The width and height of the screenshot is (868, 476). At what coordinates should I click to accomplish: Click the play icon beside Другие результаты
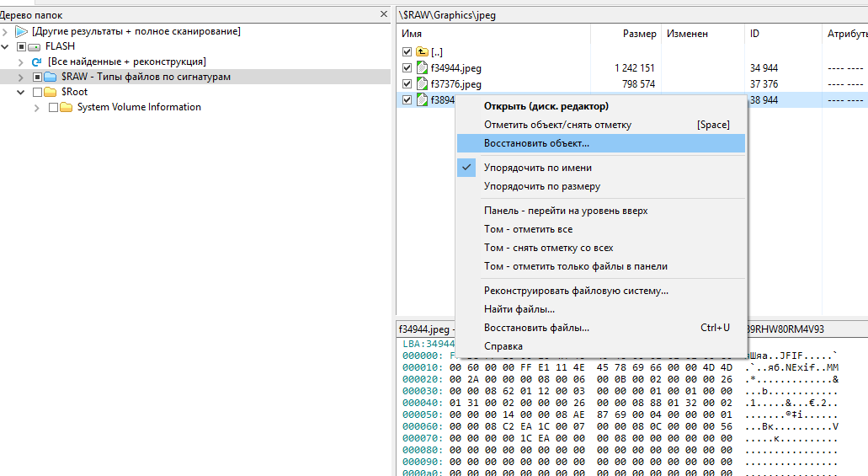[22, 31]
